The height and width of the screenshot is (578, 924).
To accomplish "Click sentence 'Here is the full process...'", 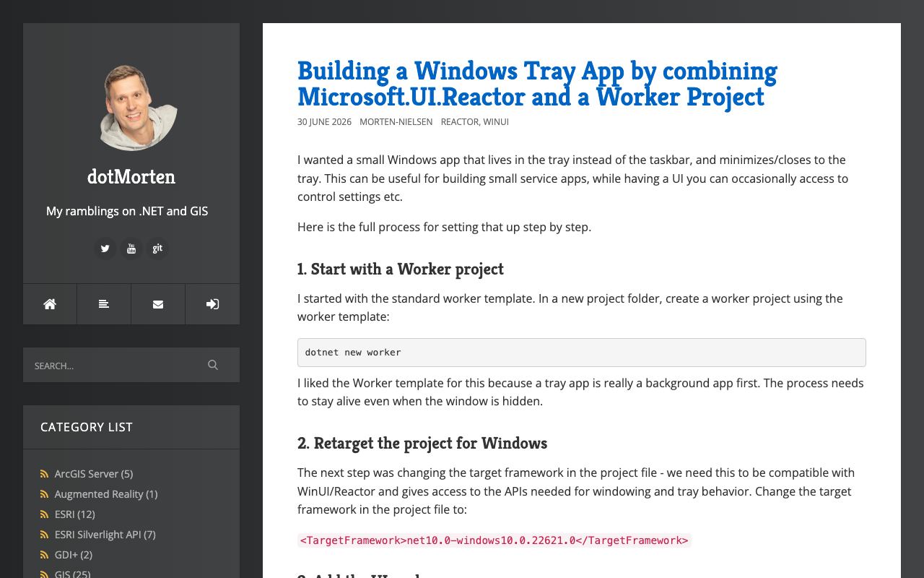I will (x=445, y=227).
